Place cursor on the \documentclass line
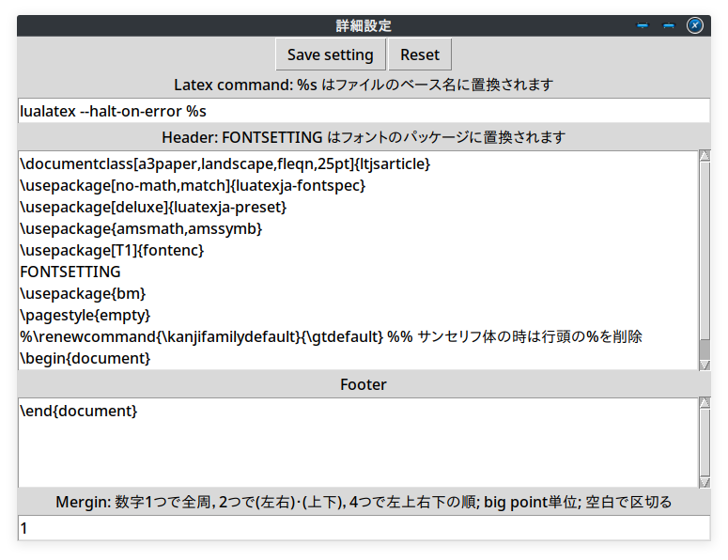This screenshot has width=728, height=560. (x=225, y=163)
